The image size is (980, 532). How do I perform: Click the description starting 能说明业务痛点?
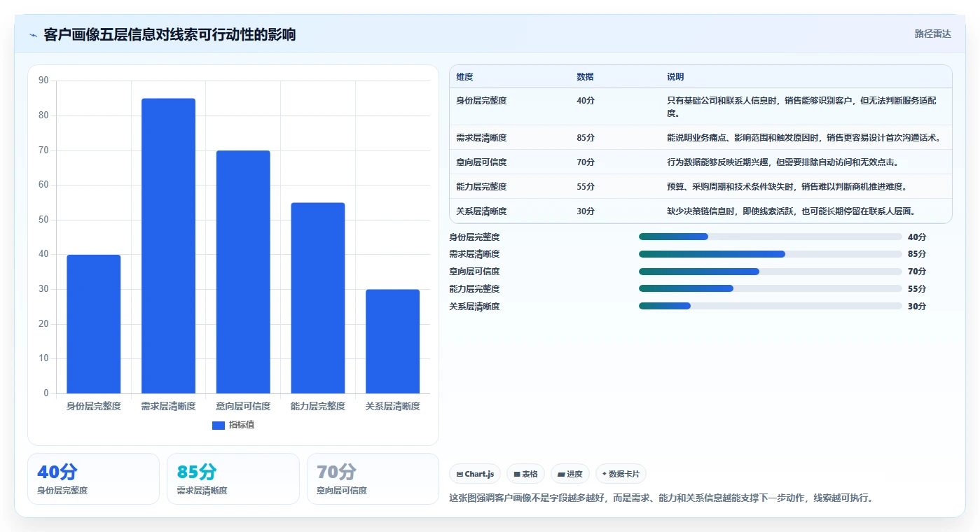[804, 137]
